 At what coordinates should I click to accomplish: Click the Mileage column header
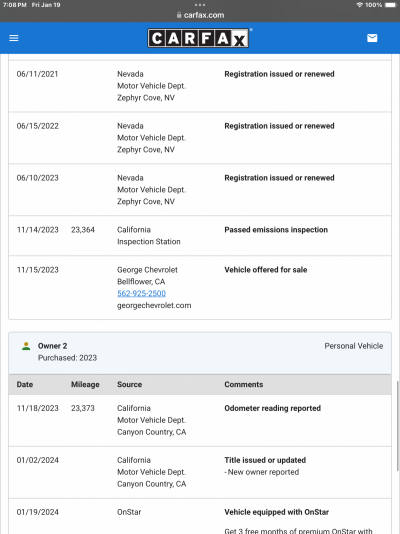click(85, 384)
